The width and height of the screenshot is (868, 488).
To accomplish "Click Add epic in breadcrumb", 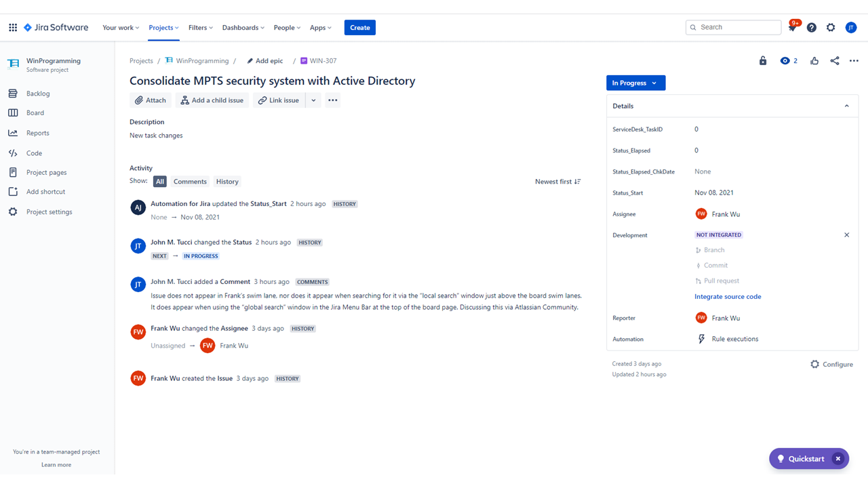I will tap(265, 61).
